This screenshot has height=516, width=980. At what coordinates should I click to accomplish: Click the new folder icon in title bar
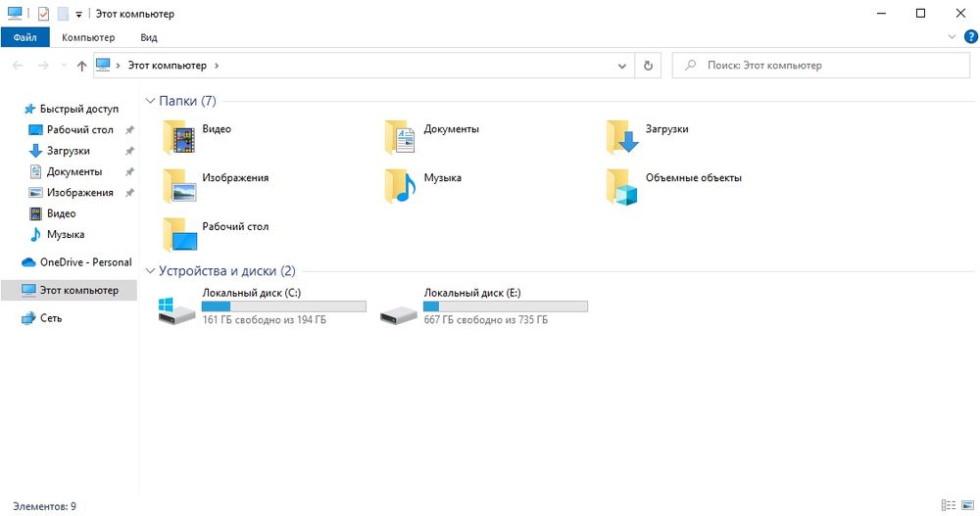click(x=63, y=14)
